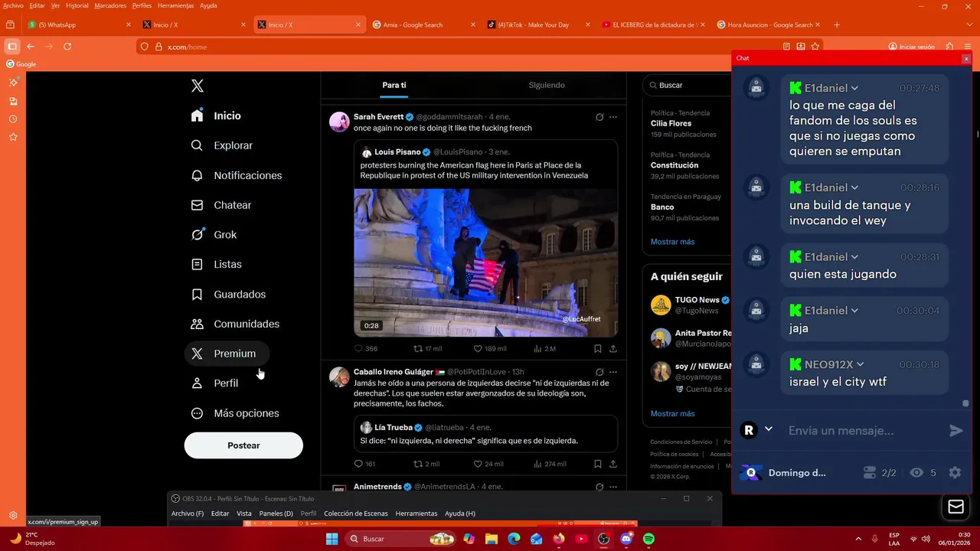
Task: Open Chatear envelope icon
Action: click(x=197, y=205)
